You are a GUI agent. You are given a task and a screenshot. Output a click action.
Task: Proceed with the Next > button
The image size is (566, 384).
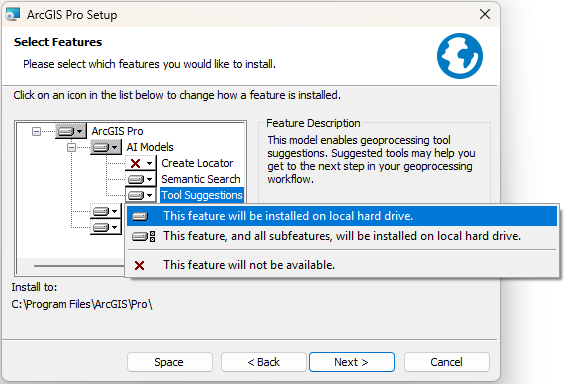[x=352, y=362]
